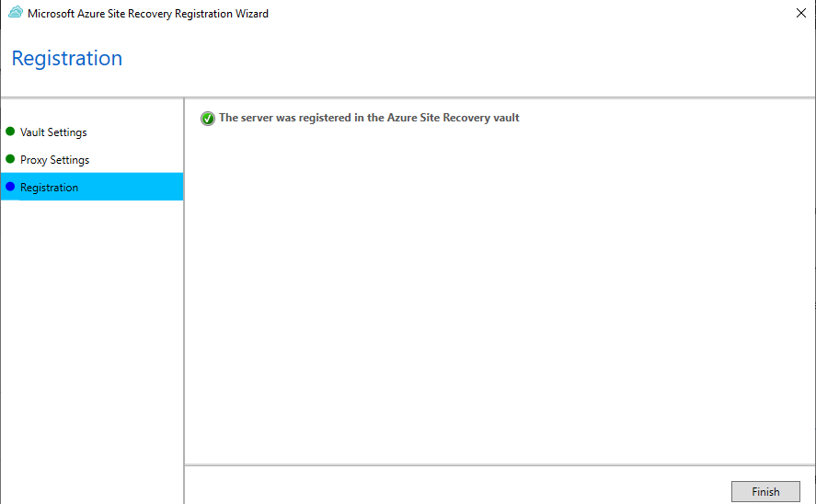Select the Proxy Settings step
Viewport: 816px width, 504px height.
(x=54, y=160)
